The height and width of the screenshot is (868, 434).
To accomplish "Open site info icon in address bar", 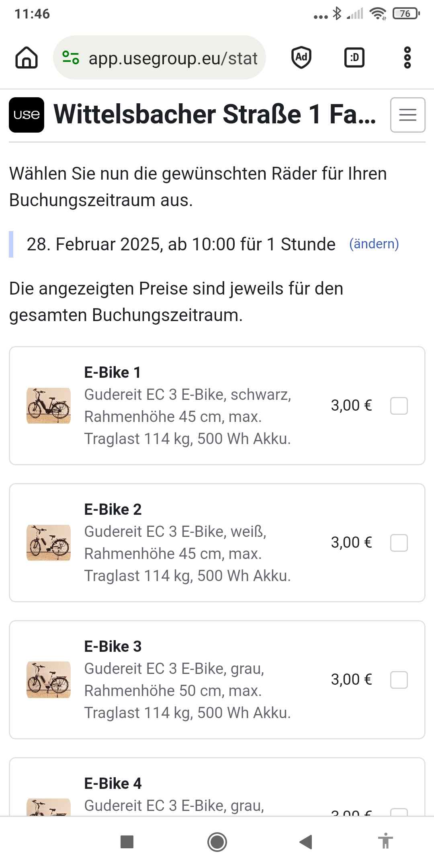I will pyautogui.click(x=71, y=58).
